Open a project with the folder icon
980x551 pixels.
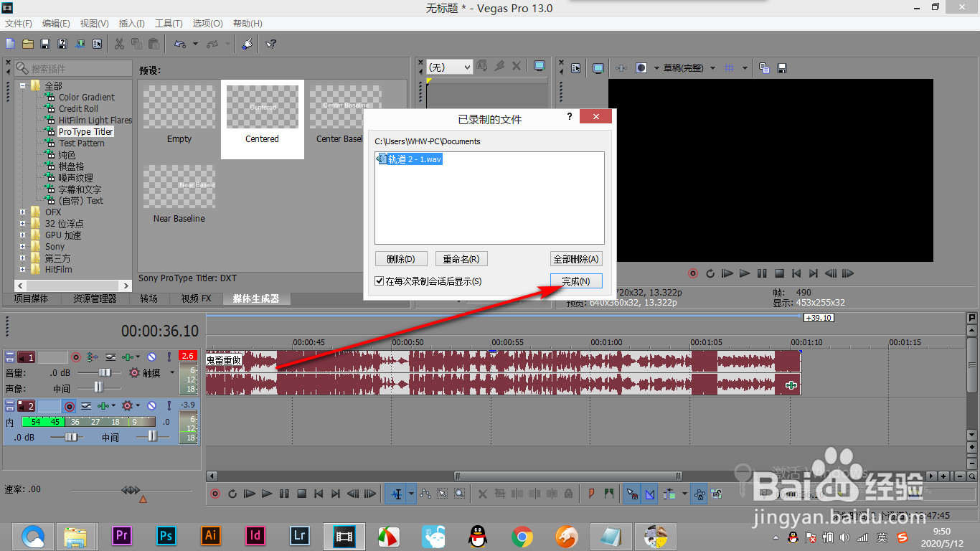pos(28,44)
